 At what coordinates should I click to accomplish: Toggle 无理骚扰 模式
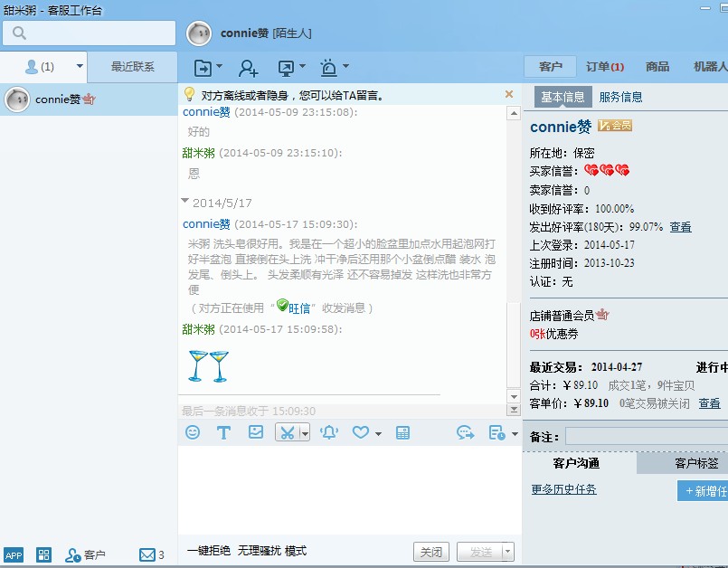click(x=272, y=551)
